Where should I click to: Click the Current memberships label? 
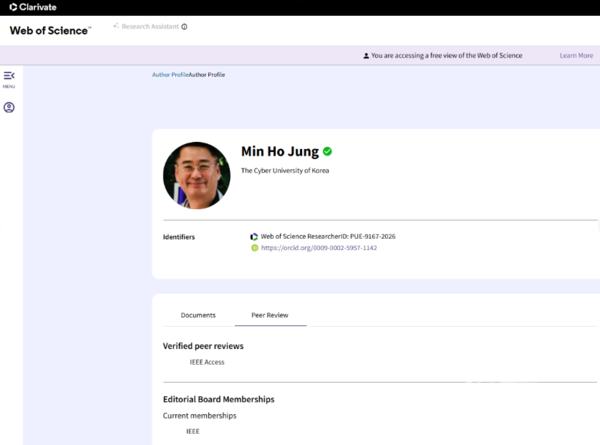point(200,416)
